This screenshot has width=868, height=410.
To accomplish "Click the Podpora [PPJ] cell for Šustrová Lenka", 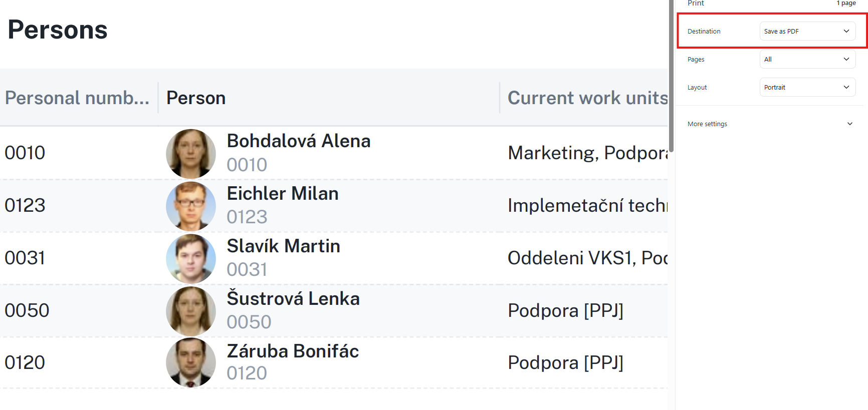I will pyautogui.click(x=565, y=311).
